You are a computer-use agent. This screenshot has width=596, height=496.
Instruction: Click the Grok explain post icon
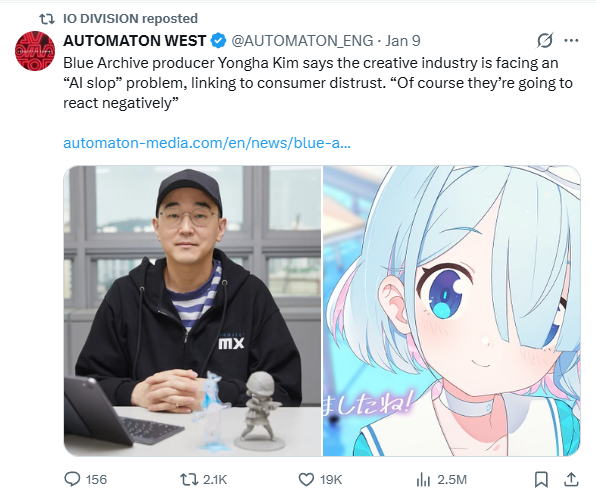pyautogui.click(x=545, y=41)
